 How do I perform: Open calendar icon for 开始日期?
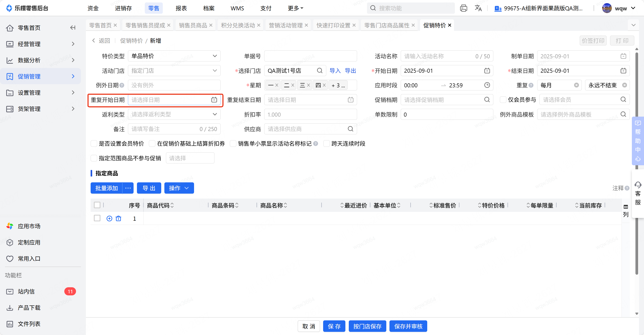[487, 71]
